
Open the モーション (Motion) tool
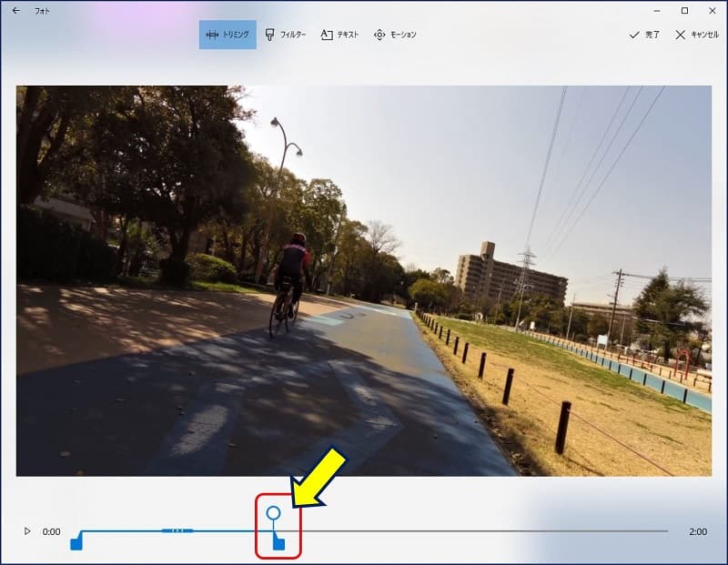coord(395,35)
